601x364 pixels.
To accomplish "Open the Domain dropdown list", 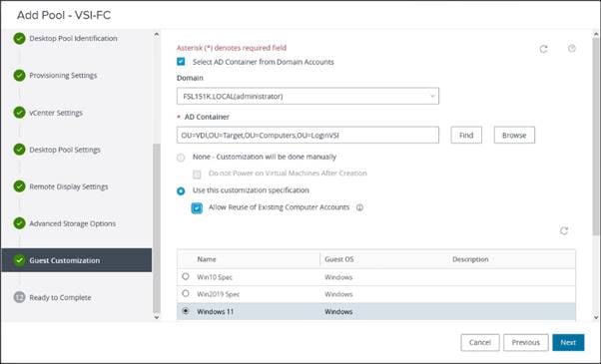I will pyautogui.click(x=307, y=96).
